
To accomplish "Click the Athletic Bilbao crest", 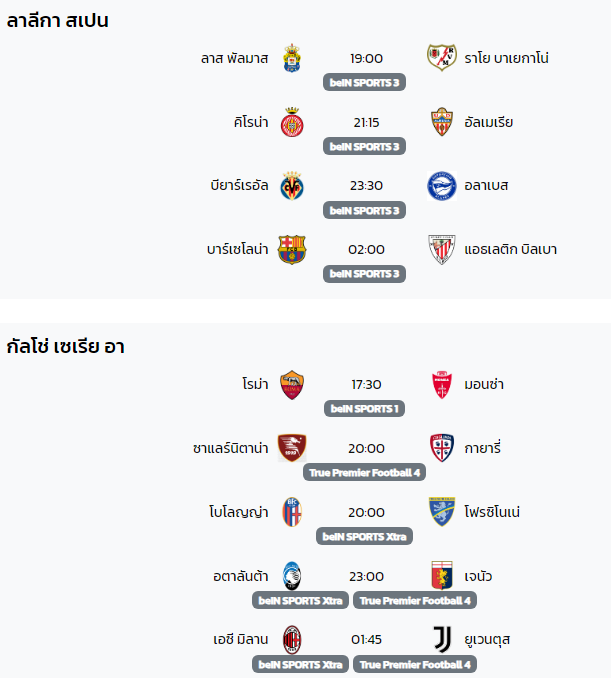I will (x=441, y=249).
